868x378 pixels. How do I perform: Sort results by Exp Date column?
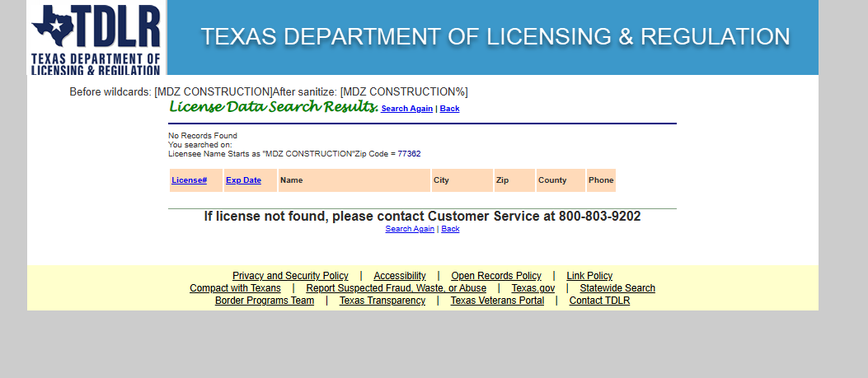tap(243, 180)
